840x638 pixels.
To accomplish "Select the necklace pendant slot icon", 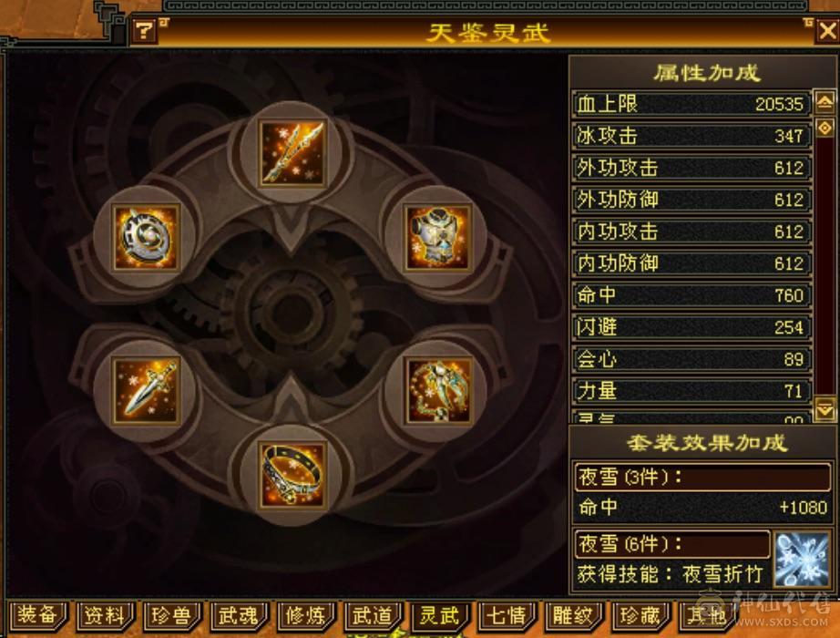I will tap(437, 390).
